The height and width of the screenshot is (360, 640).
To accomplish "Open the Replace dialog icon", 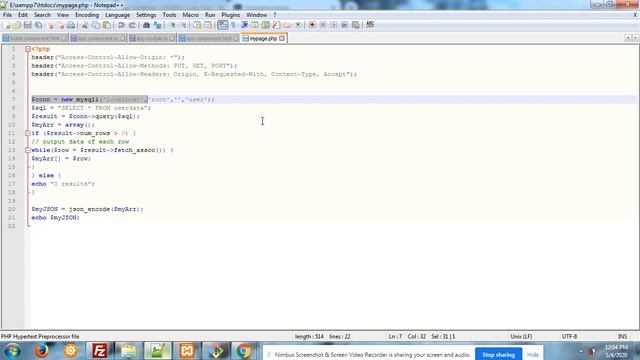I will pyautogui.click(x=157, y=25).
